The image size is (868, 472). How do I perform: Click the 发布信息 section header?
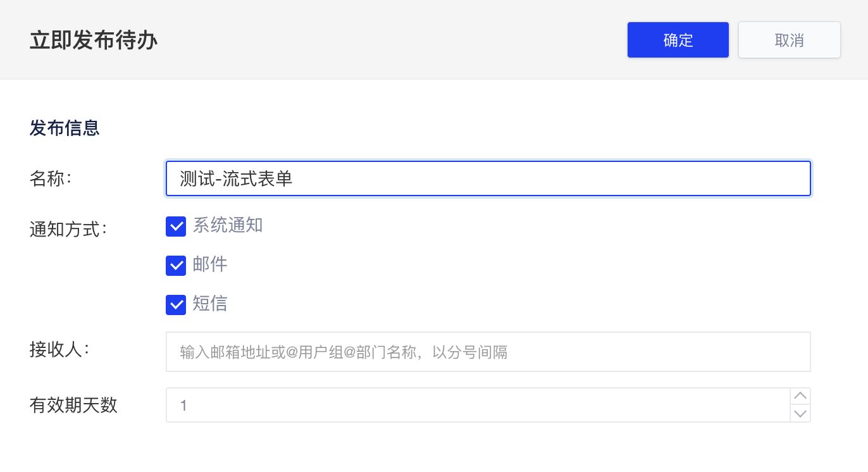(x=65, y=128)
